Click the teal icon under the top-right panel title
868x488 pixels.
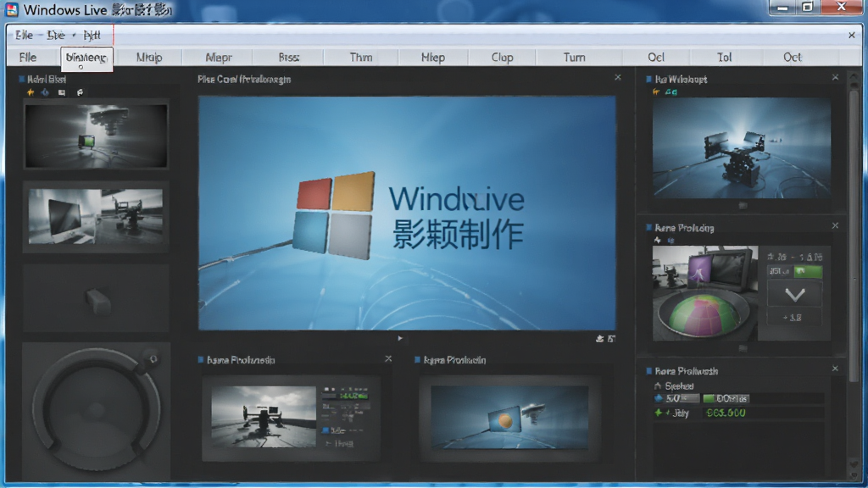click(671, 91)
